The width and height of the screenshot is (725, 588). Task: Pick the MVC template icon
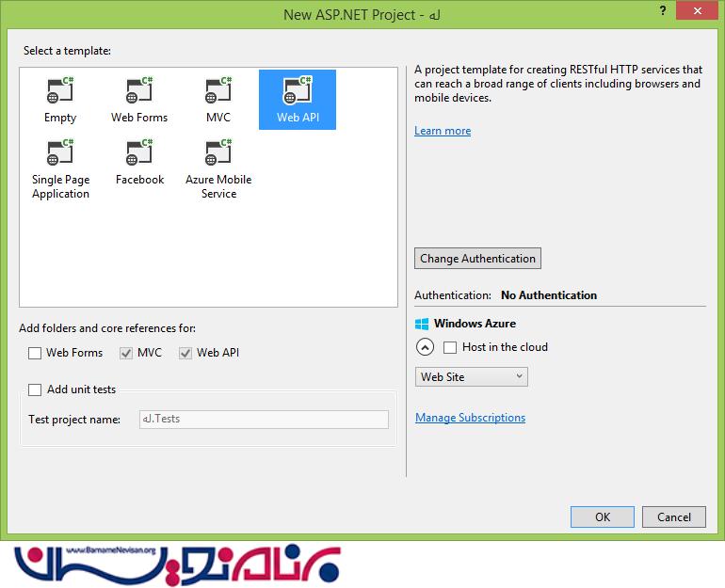[x=218, y=90]
